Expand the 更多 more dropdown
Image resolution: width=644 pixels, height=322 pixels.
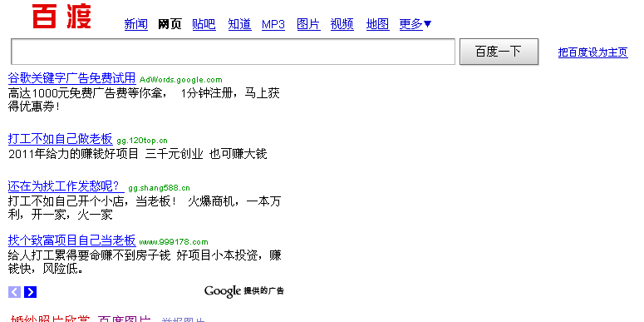[x=415, y=24]
